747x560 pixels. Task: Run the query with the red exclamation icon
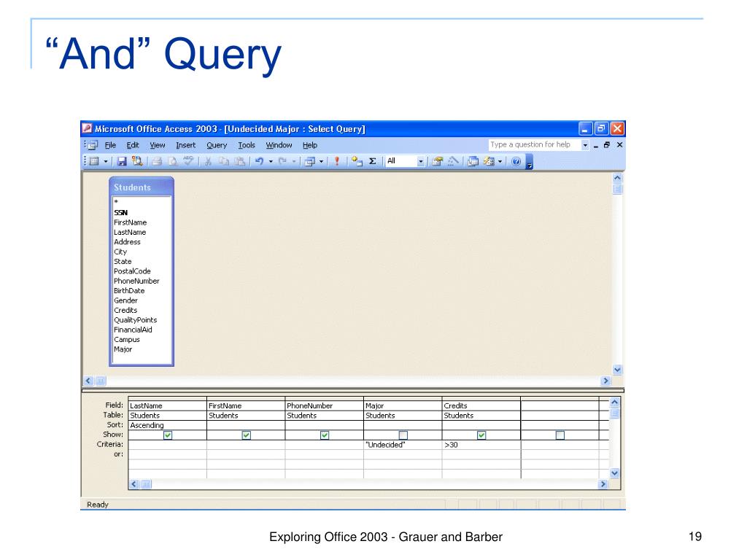click(x=337, y=161)
